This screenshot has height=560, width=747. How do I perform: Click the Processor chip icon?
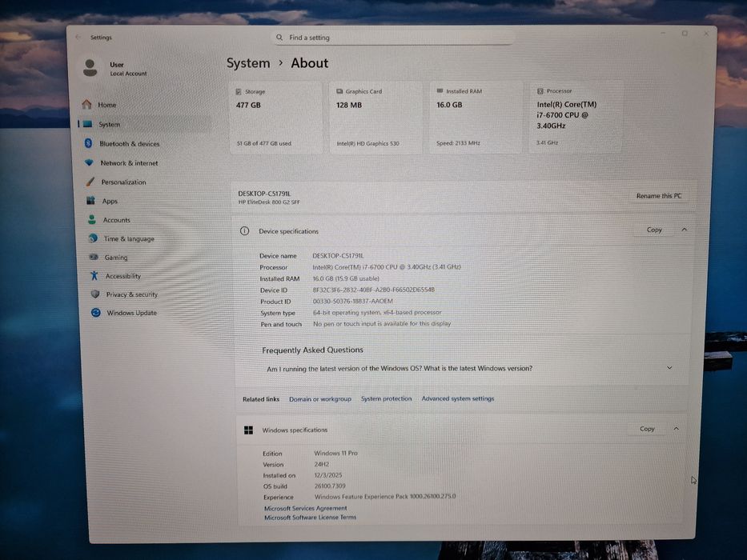[x=540, y=90]
